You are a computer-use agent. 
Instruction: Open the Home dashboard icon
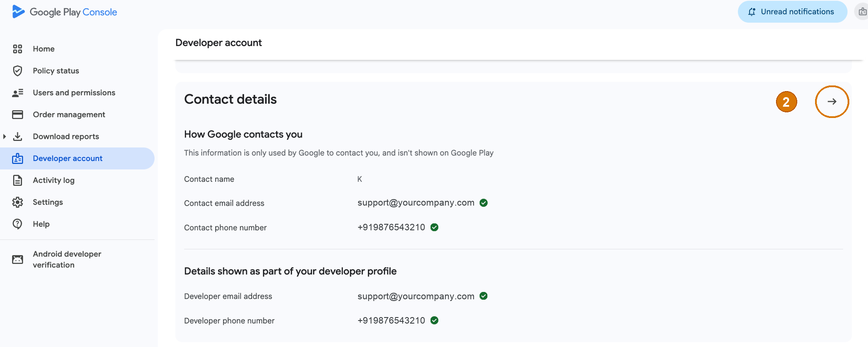[x=17, y=49]
